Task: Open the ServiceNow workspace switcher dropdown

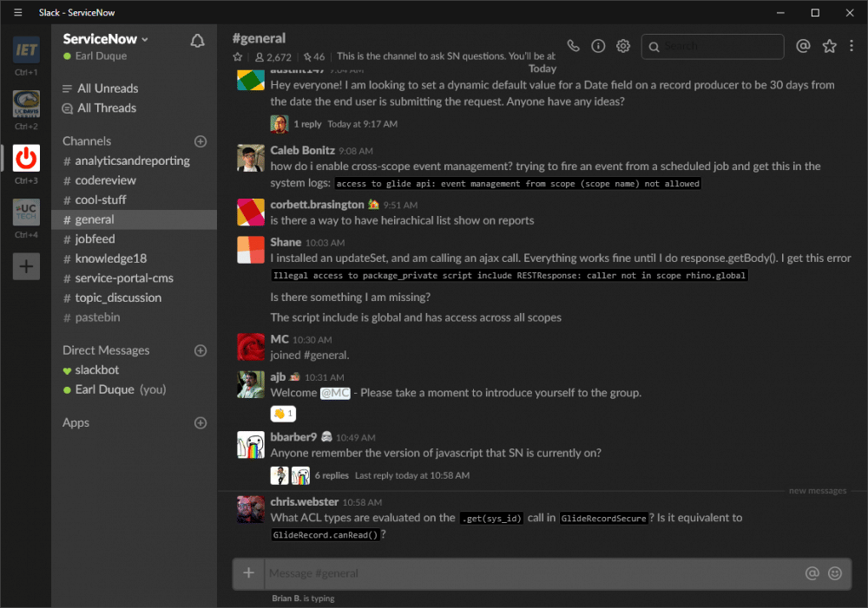Action: (105, 38)
